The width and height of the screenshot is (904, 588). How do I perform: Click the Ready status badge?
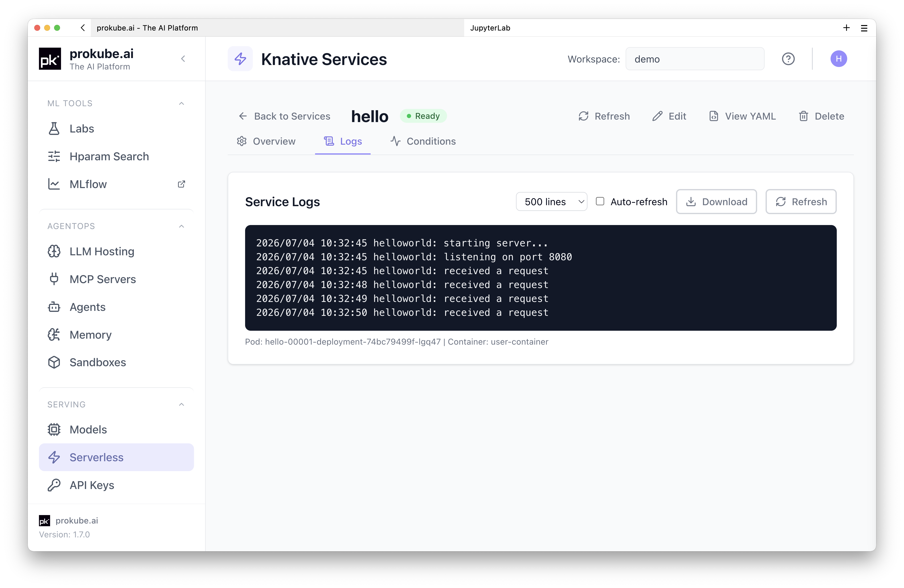[x=423, y=116]
